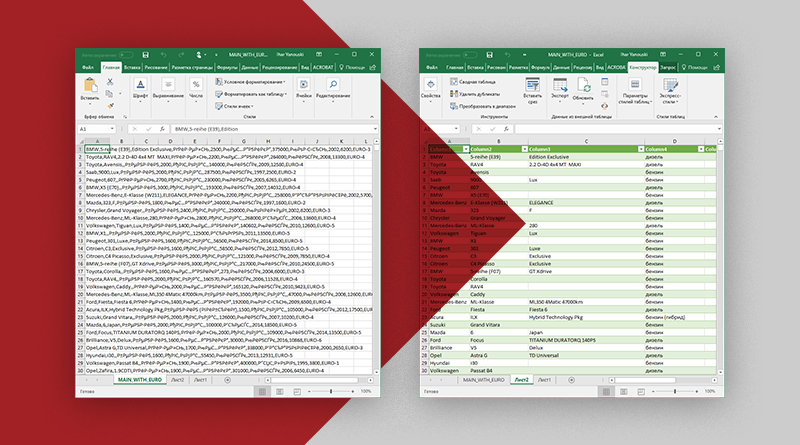Click Преобразовать в диапазон button
The width and height of the screenshot is (800, 445).
tap(483, 106)
